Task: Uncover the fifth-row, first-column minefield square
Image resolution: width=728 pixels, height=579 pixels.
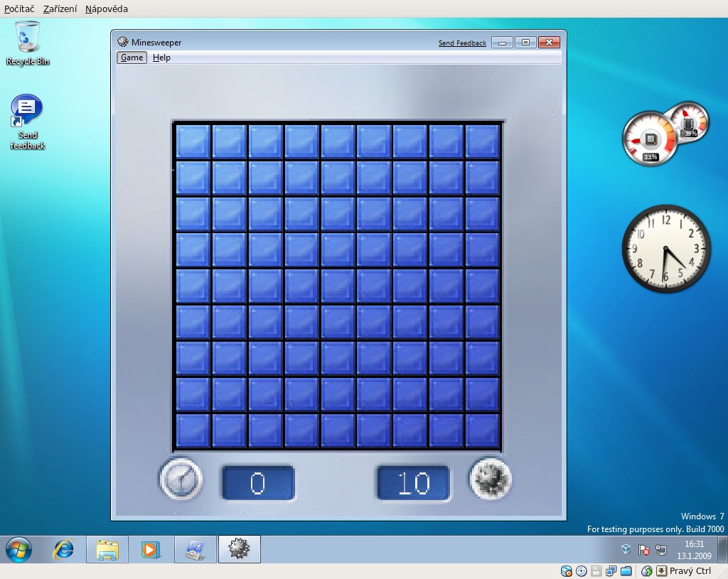Action: [193, 286]
